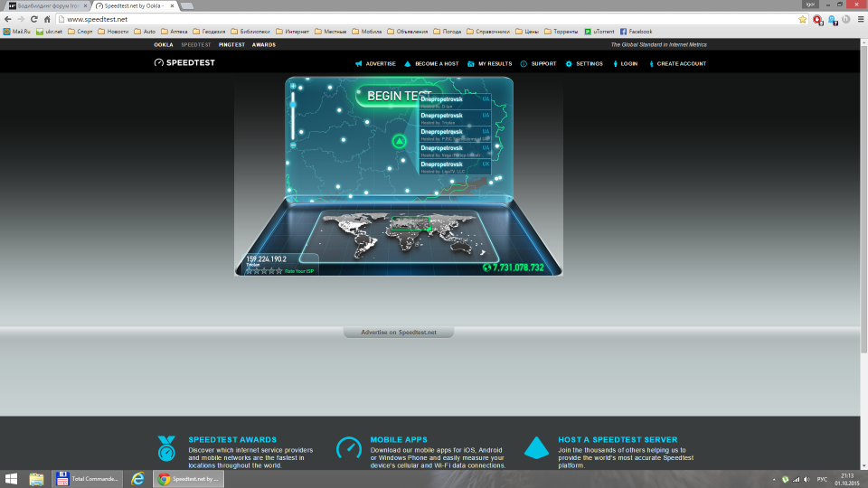The width and height of the screenshot is (868, 488).
Task: Expand the Погода bookmarks folder
Action: pos(448,32)
